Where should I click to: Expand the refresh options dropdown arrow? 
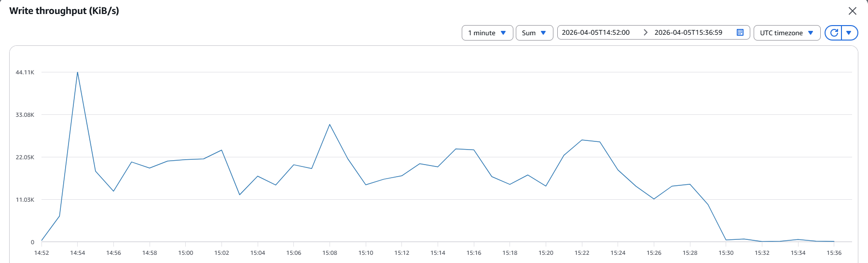[849, 33]
